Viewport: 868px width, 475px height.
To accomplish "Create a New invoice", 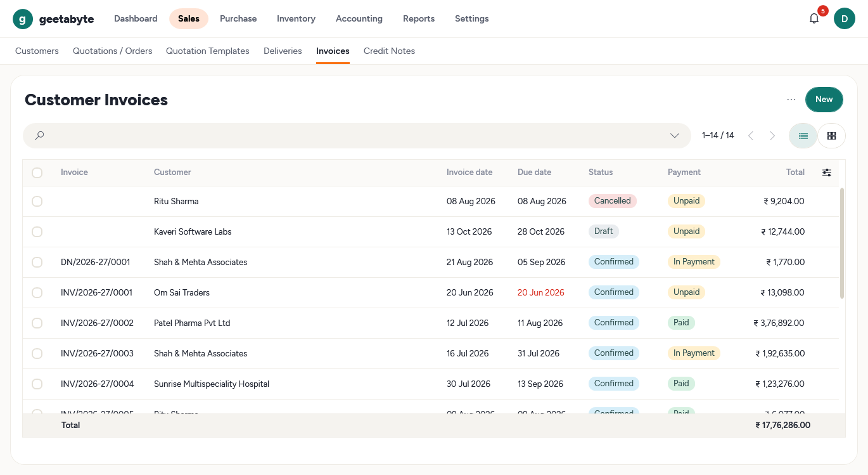I will coord(824,100).
